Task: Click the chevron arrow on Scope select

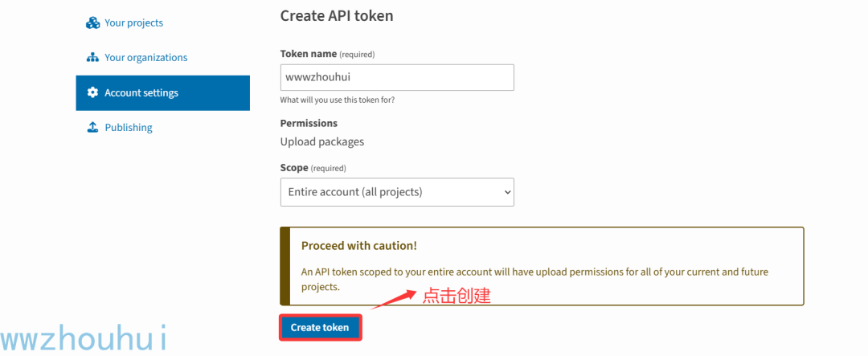Action: (506, 192)
